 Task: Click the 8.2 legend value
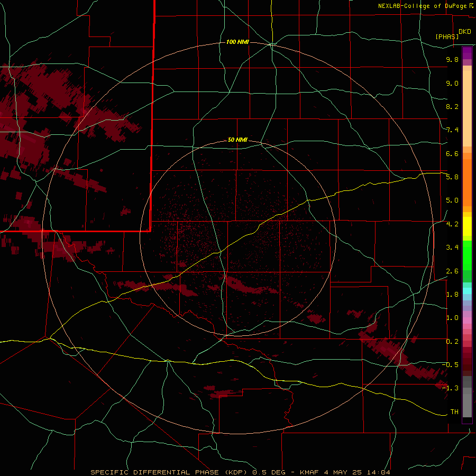point(452,106)
